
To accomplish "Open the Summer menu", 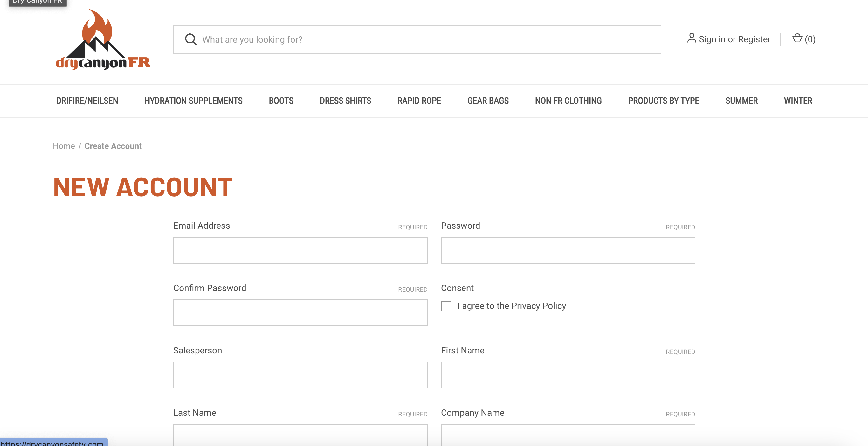I will [x=742, y=101].
